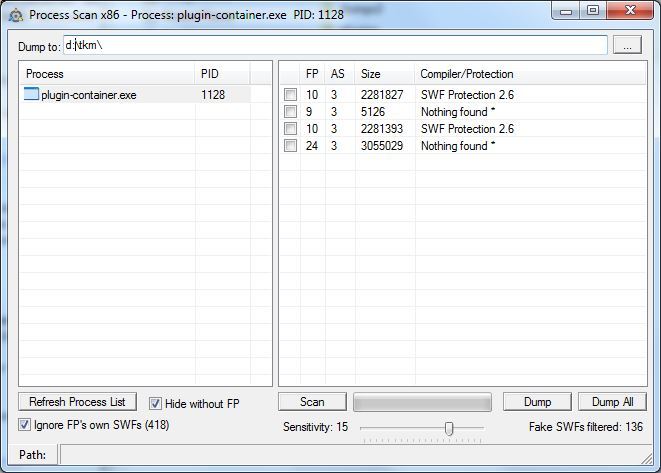The height and width of the screenshot is (473, 661).
Task: Click into the Dump to path field
Action: pos(335,45)
